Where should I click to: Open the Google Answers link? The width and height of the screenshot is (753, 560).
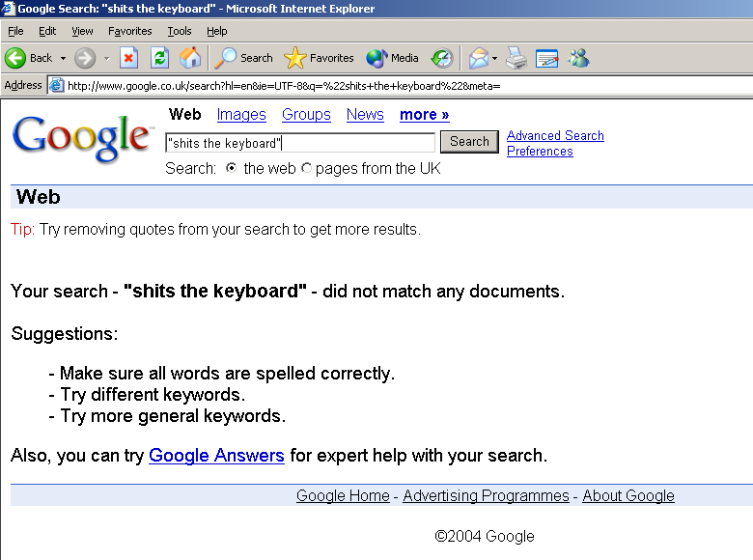click(x=216, y=456)
